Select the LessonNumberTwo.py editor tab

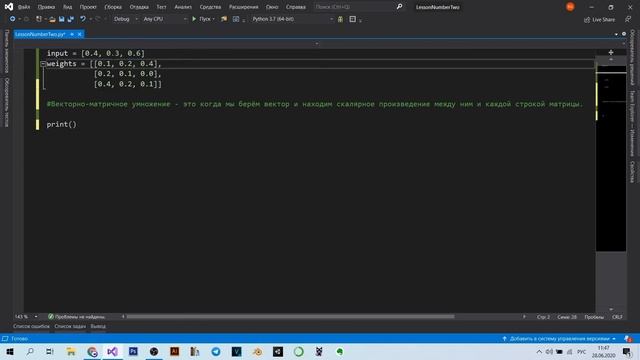pos(40,34)
